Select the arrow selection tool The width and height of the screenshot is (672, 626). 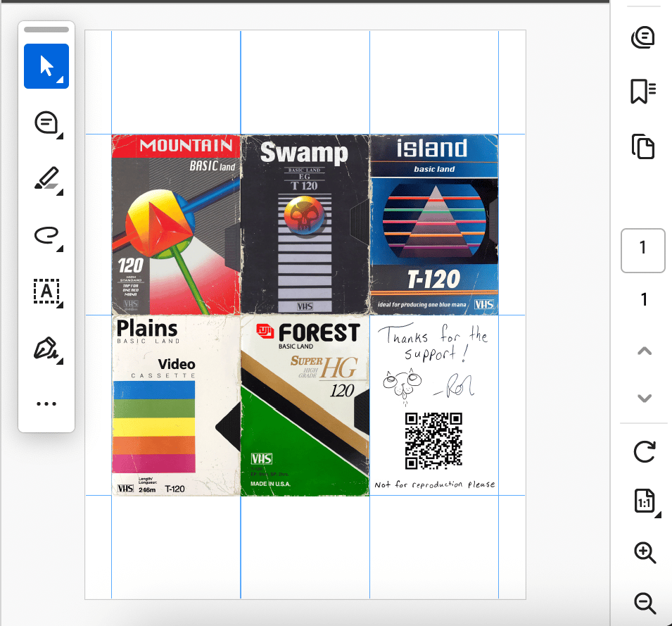click(46, 66)
